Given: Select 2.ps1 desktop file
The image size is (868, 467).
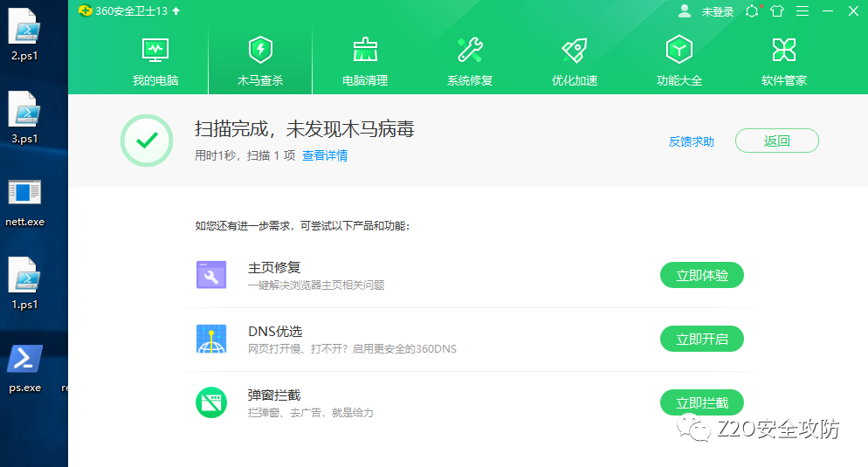Looking at the screenshot, I should pos(24,34).
